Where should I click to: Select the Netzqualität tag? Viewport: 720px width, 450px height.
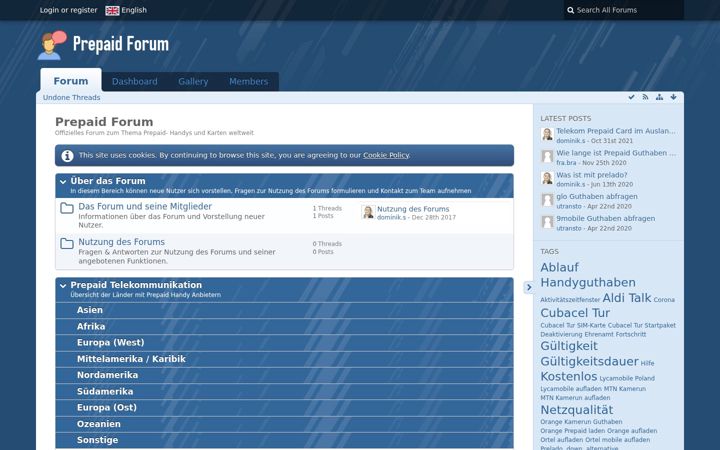click(576, 410)
